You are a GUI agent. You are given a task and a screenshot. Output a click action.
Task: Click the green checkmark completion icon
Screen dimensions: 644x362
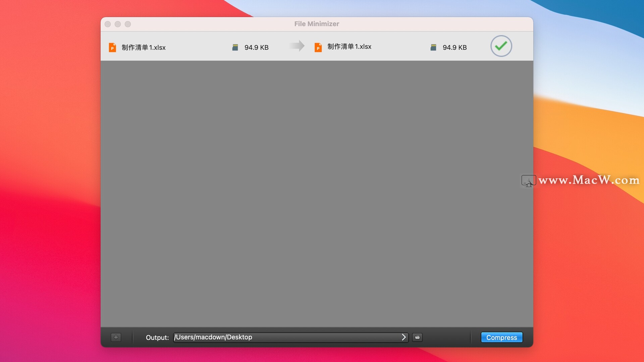501,46
